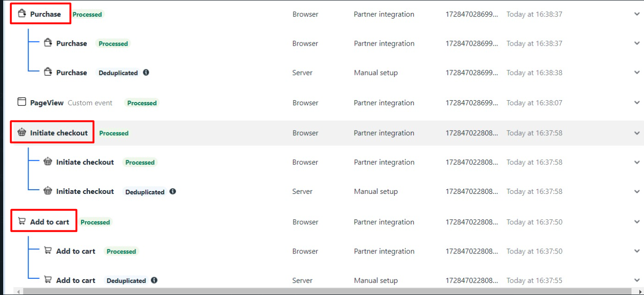Click the PageView custom event window icon
Viewport: 644px width, 295px height.
[x=22, y=102]
